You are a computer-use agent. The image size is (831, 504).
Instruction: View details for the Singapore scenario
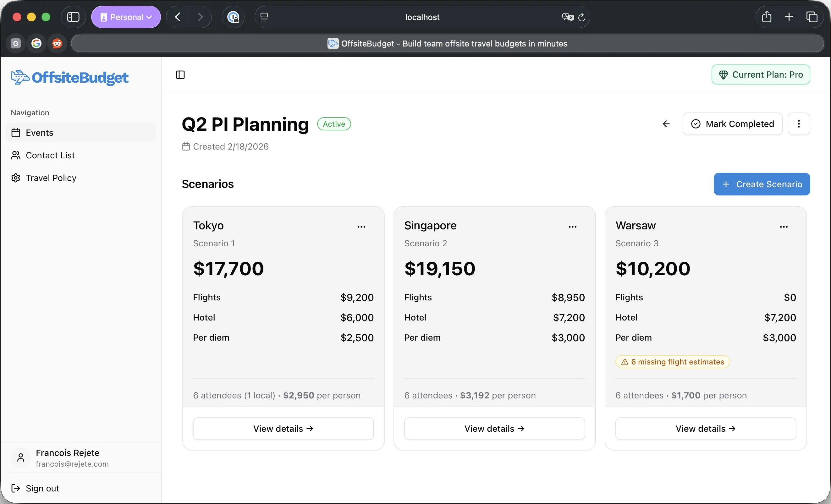coord(494,428)
